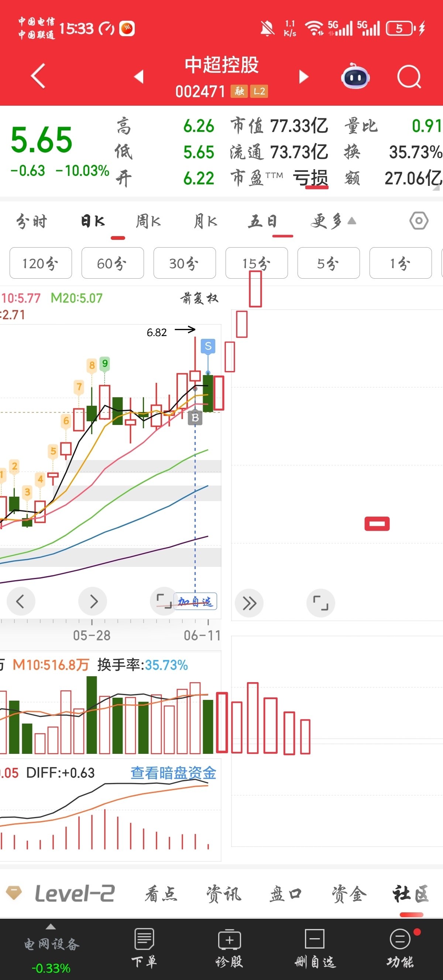Tap 06-11 date on time axis
Screen dimensions: 443x980
pyautogui.click(x=202, y=635)
